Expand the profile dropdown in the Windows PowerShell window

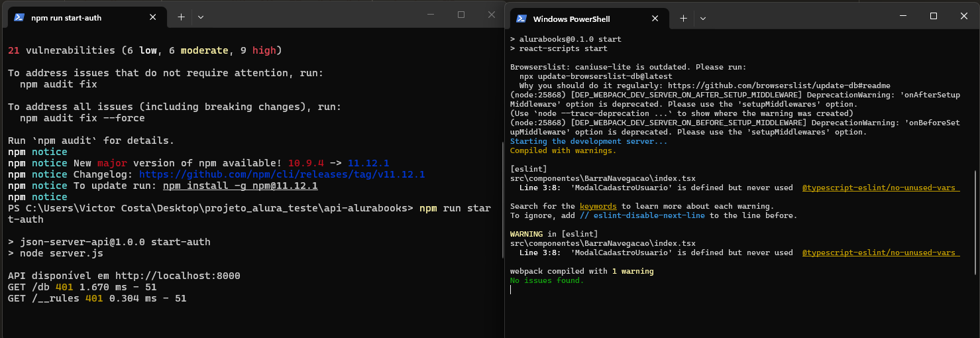click(703, 19)
